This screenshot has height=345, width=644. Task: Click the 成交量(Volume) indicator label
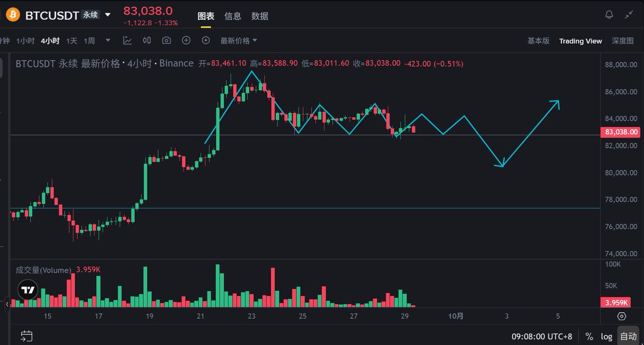click(x=43, y=270)
